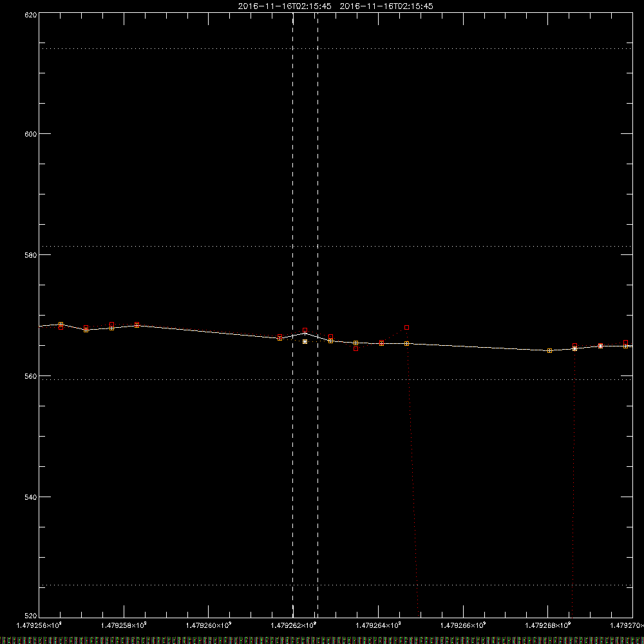The image size is (644, 644).
Task: Click the 1.479258×10⁹ x-axis label
Action: pyautogui.click(x=124, y=625)
